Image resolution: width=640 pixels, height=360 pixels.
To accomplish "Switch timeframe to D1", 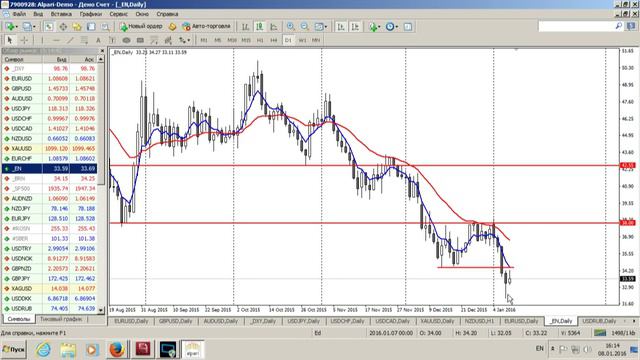I will [288, 40].
